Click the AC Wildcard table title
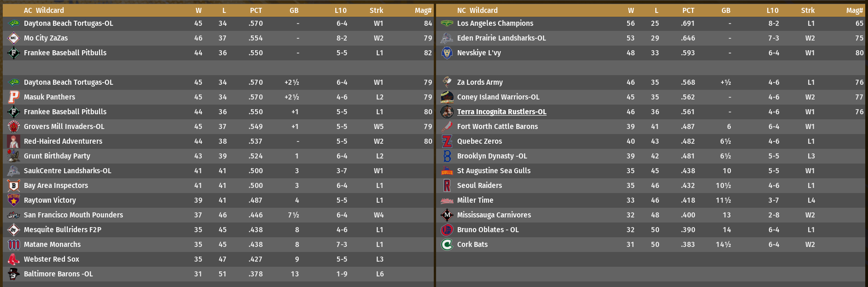Screen dimensions: 868x287 coord(44,11)
